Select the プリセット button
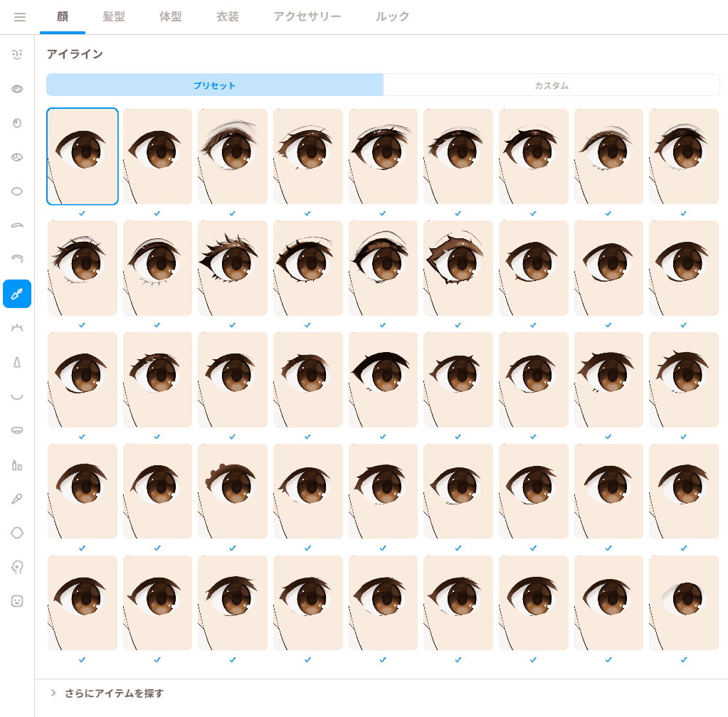The height and width of the screenshot is (717, 728). 214,85
